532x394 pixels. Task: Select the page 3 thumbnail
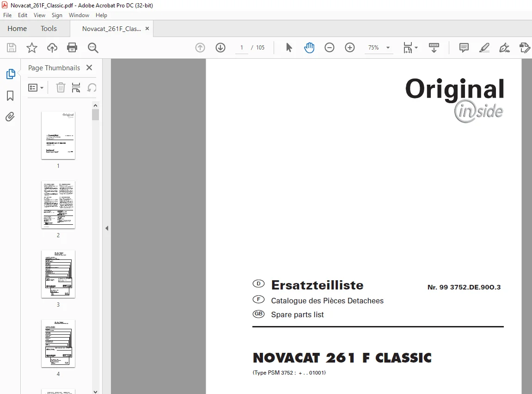click(x=58, y=274)
